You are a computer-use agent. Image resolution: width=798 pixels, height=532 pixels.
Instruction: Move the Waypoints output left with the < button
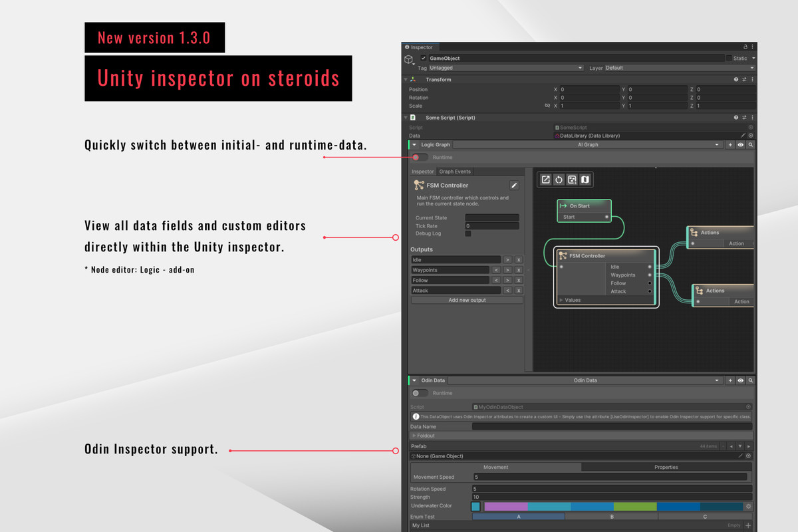496,270
